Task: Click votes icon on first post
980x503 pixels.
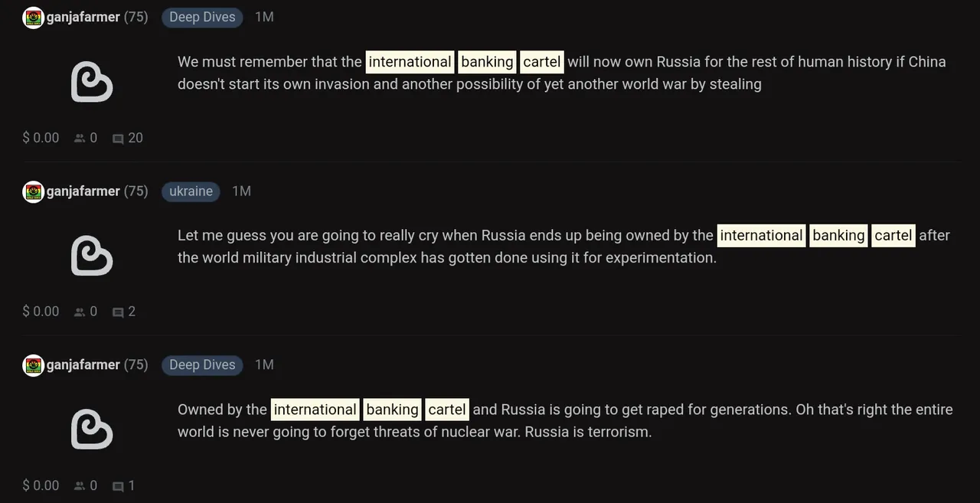Action: click(x=80, y=139)
